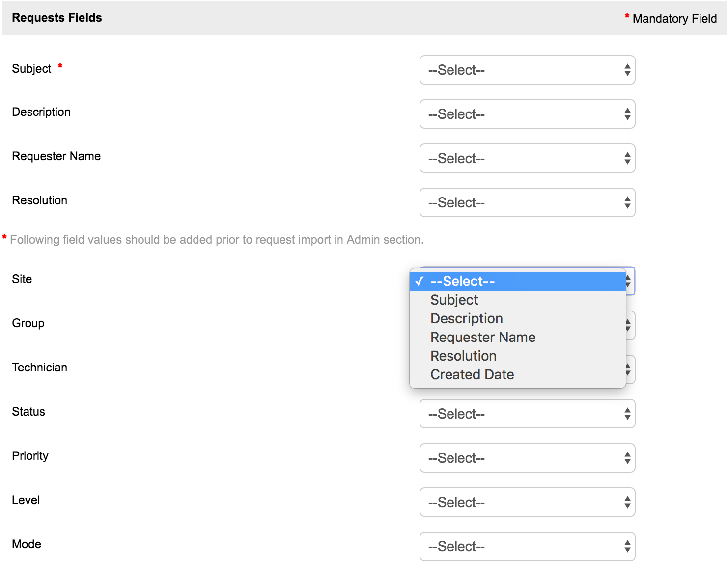Open the Subject field dropdown
Viewport: 728px width, 566px height.
(x=527, y=70)
